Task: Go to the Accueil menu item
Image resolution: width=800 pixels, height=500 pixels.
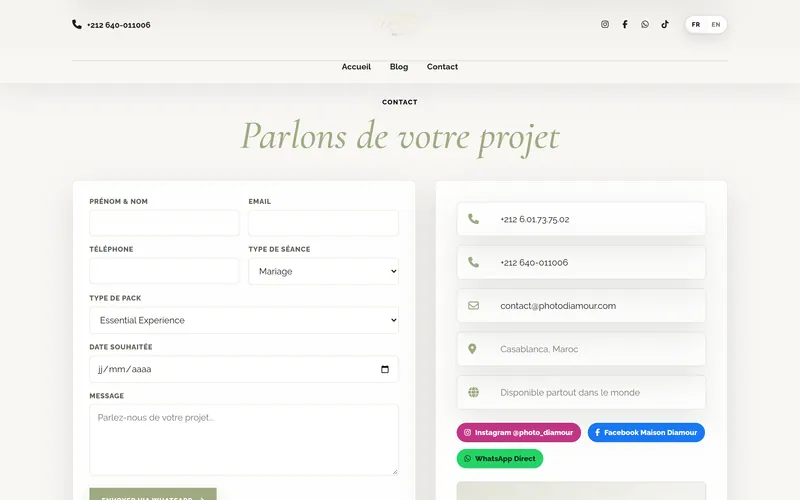Action: [356, 67]
